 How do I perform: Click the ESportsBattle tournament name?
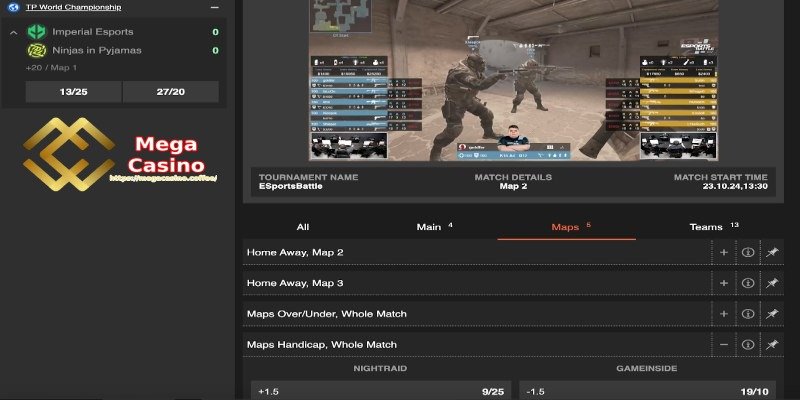290,187
